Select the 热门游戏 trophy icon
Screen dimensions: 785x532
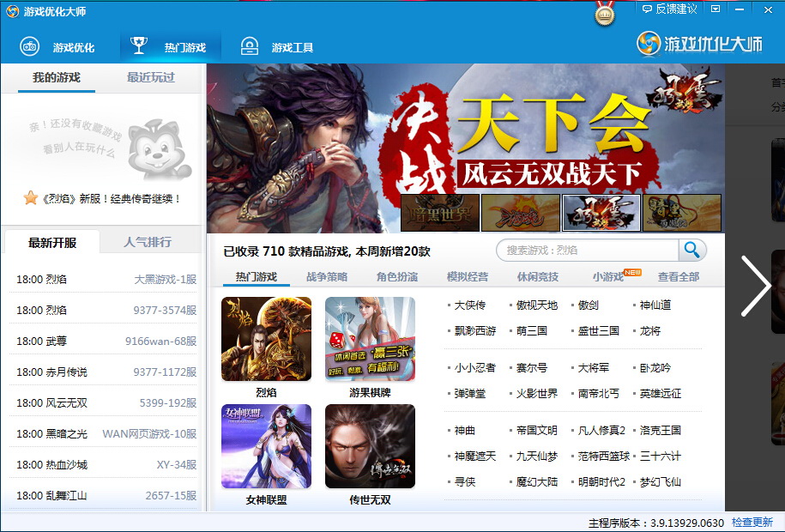(x=139, y=45)
